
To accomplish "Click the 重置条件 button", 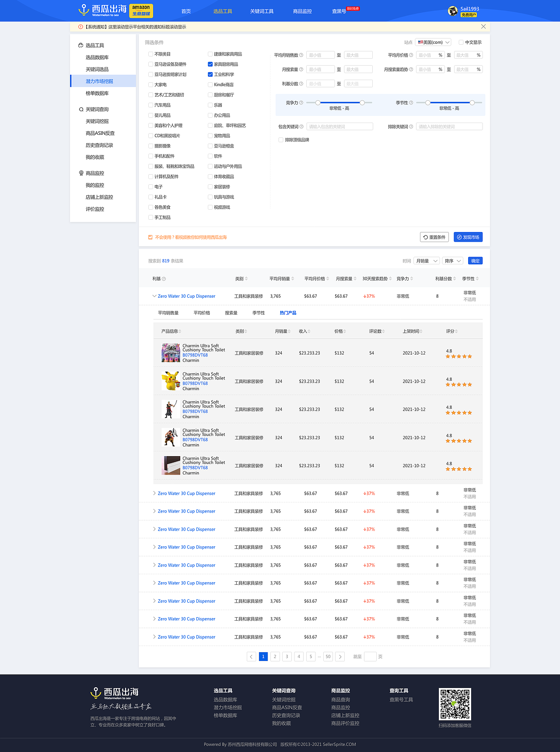I will point(434,237).
